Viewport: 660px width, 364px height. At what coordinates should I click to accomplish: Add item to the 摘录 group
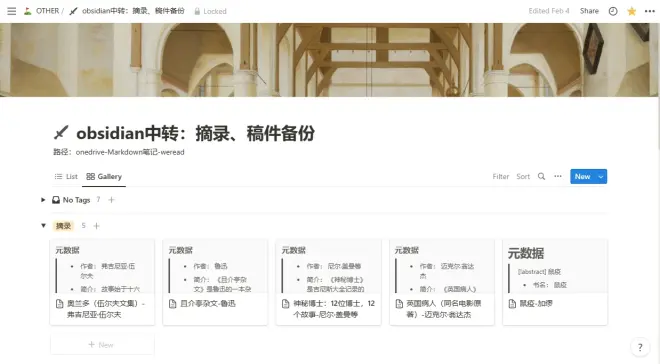(96, 226)
